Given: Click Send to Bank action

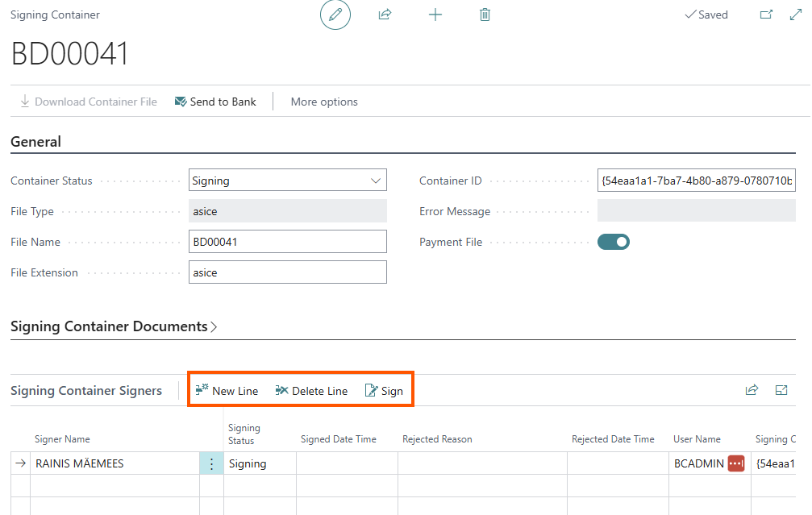Looking at the screenshot, I should click(215, 102).
